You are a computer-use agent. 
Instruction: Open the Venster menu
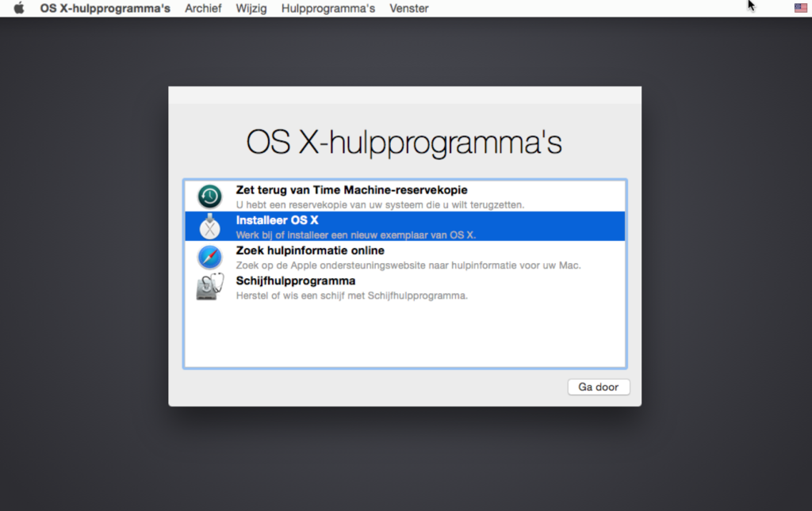409,8
